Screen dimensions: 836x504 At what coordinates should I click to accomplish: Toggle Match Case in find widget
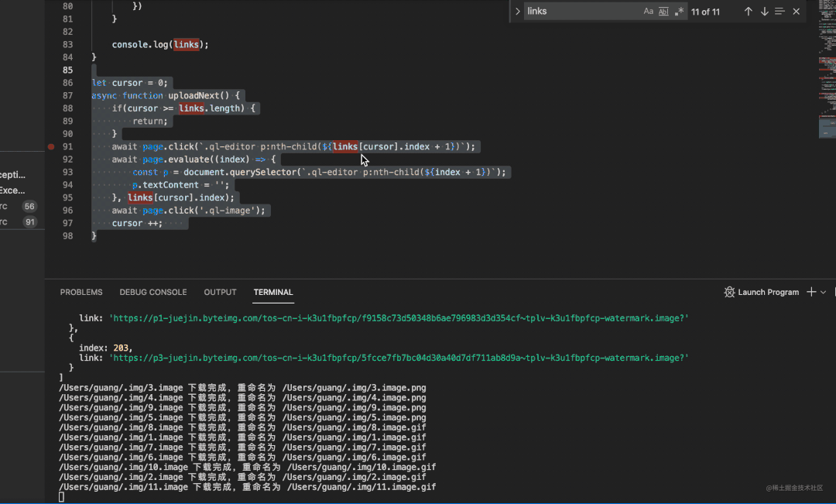648,11
